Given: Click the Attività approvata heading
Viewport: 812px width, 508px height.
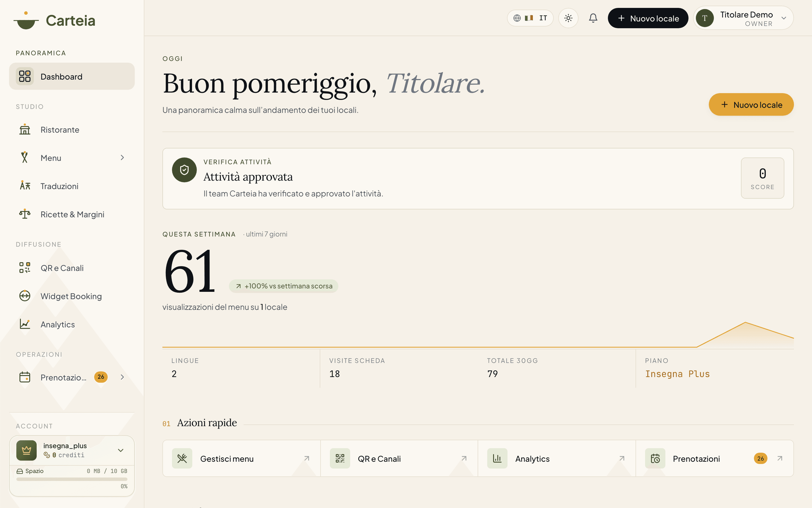Looking at the screenshot, I should 248,177.
